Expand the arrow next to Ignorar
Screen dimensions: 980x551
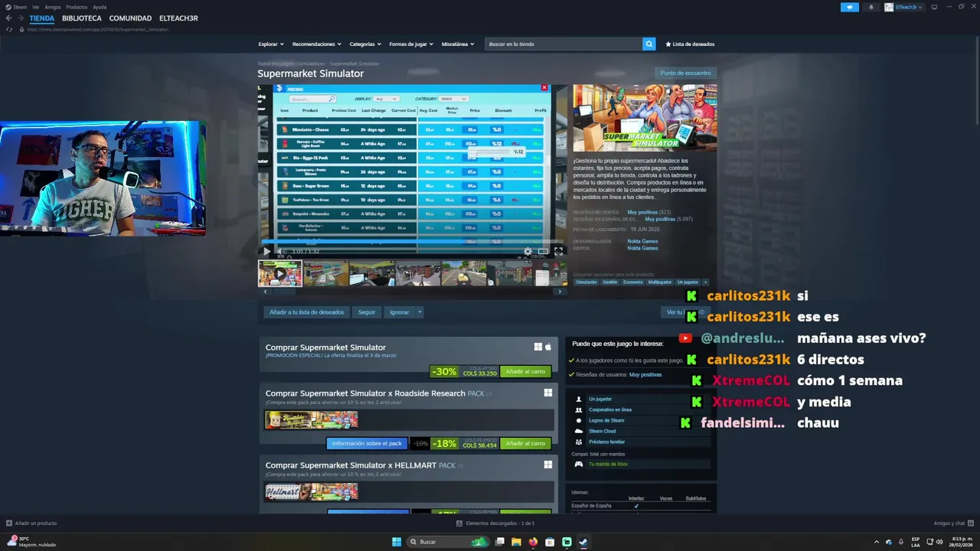pyautogui.click(x=420, y=312)
